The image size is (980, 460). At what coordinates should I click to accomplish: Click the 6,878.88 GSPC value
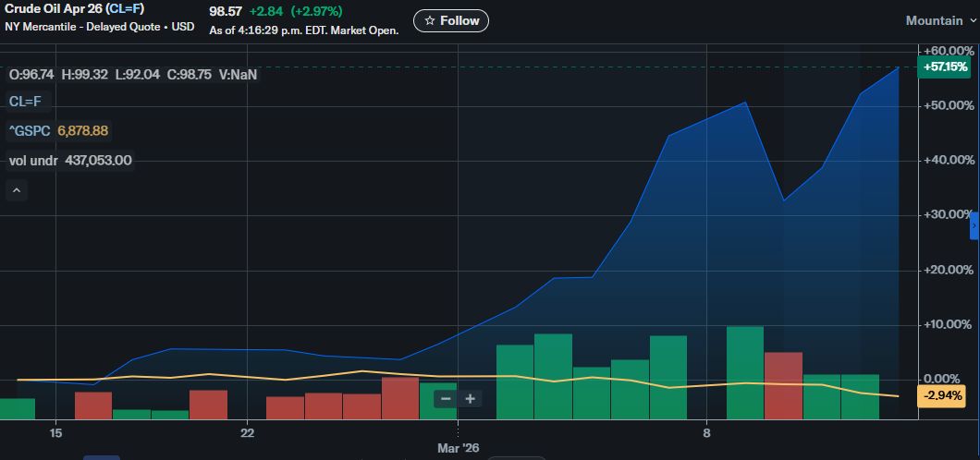[83, 130]
